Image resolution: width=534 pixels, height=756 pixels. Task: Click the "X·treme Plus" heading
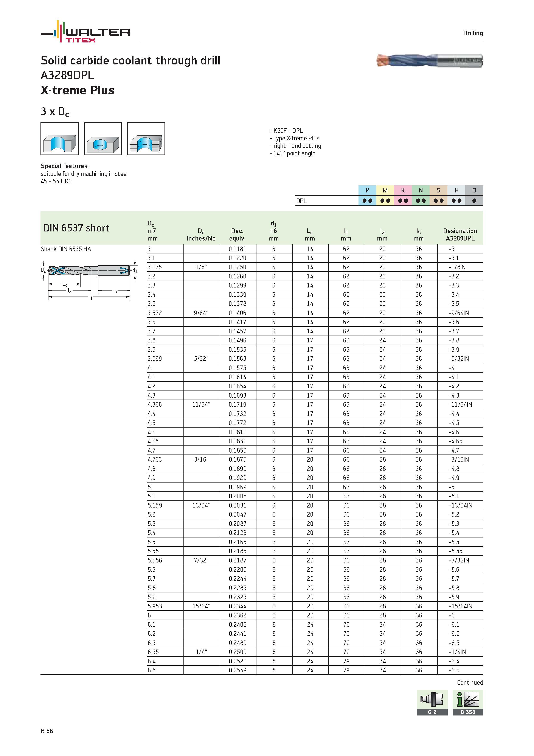coord(77,90)
